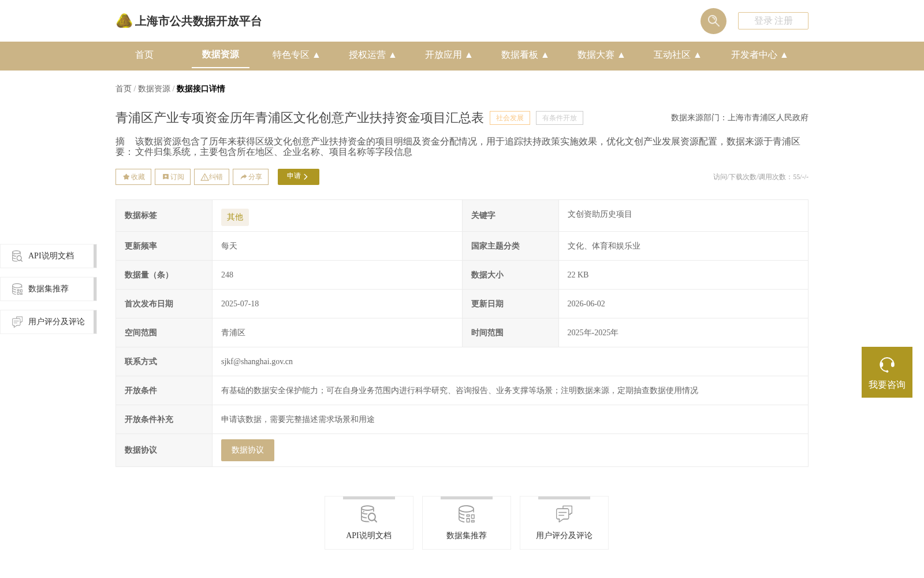
Task: Click the 其他 data label tag
Action: (235, 217)
